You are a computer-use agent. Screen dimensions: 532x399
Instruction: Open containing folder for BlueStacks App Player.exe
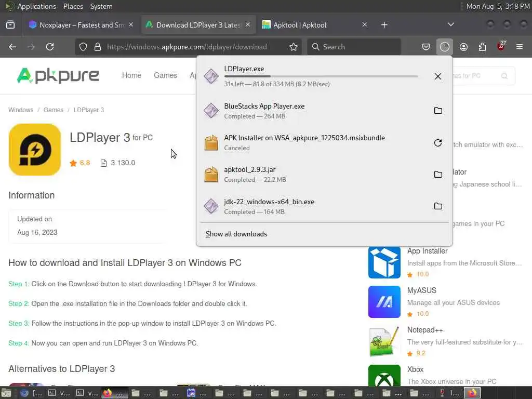point(437,111)
